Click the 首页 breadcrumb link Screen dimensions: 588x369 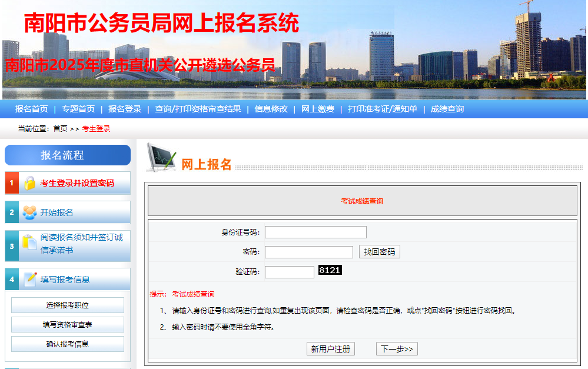click(60, 129)
